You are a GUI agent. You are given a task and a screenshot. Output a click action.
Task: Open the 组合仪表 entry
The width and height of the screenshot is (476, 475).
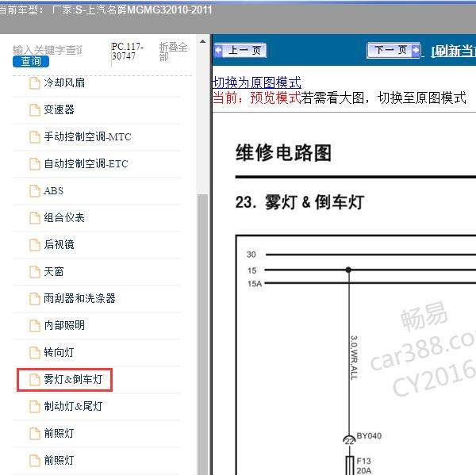tap(64, 217)
